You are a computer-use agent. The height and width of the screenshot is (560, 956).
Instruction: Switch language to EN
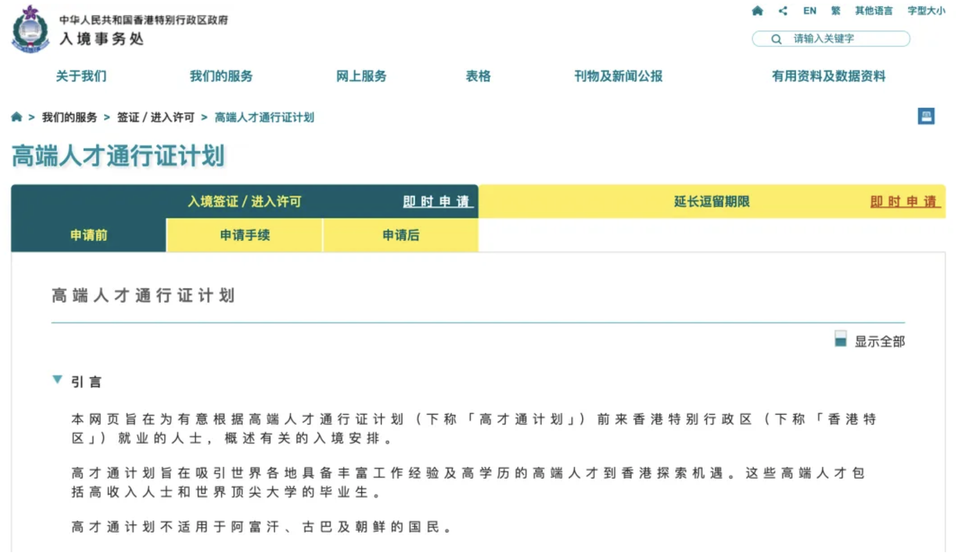pos(810,11)
